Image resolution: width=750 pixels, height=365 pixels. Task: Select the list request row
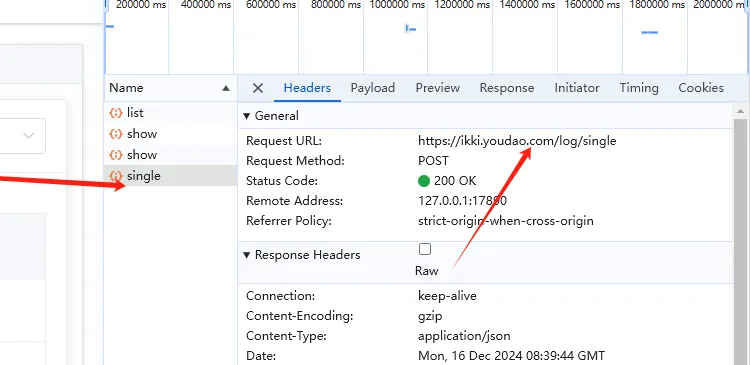pyautogui.click(x=171, y=113)
